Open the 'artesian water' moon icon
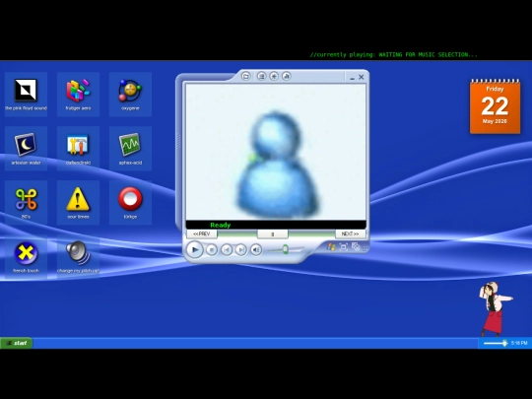Viewport: 532px width, 399px height. coord(26,148)
